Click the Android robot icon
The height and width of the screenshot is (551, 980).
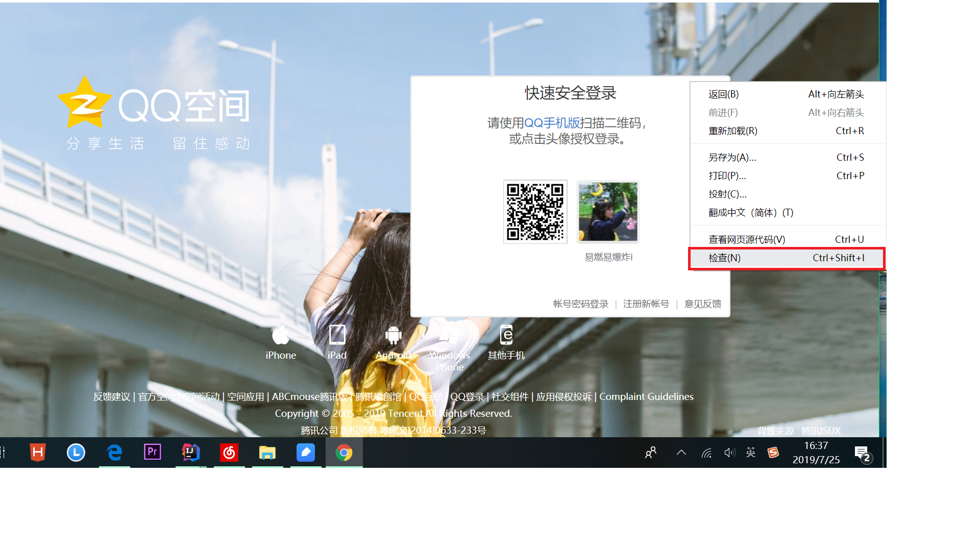pos(393,335)
